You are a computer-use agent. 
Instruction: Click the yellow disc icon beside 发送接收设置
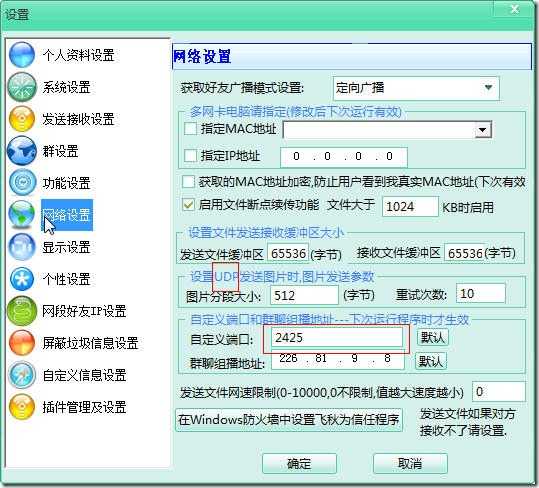(x=22, y=119)
